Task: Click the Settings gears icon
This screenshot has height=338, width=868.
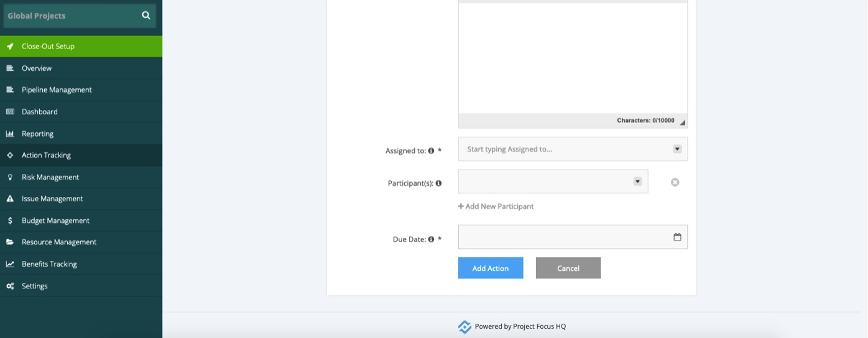Action: [10, 286]
